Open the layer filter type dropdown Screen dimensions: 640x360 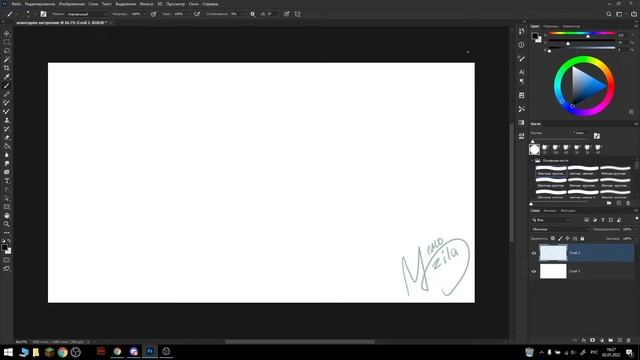[x=551, y=220]
